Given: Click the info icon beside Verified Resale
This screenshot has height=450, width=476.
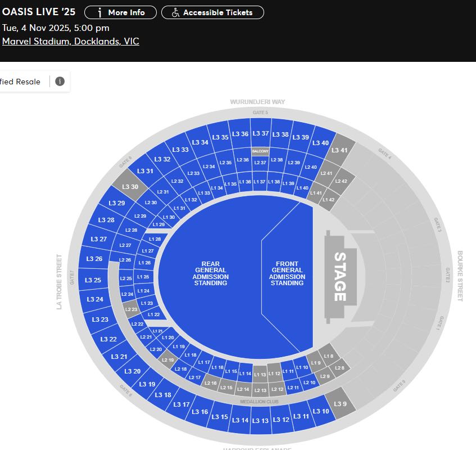Looking at the screenshot, I should point(60,82).
